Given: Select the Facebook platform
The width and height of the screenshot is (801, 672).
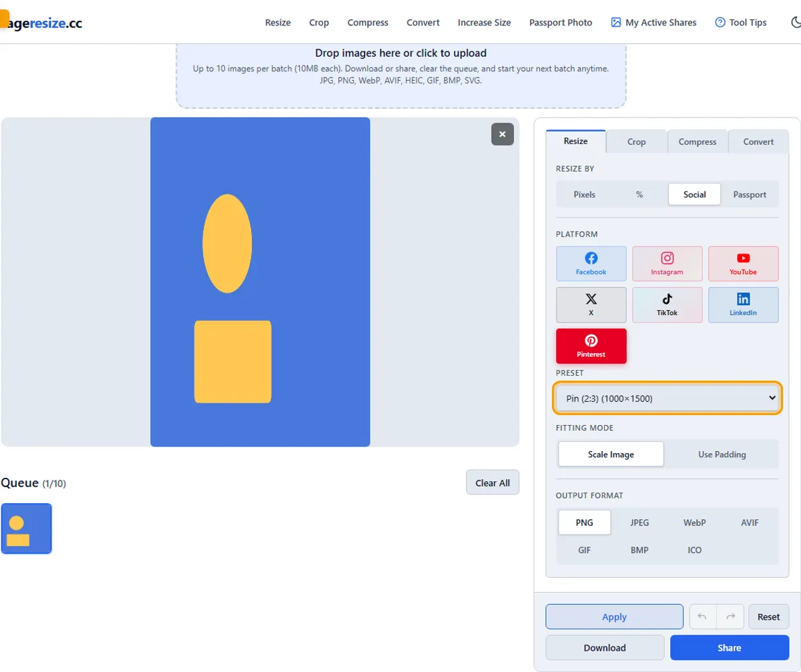Looking at the screenshot, I should 591,264.
